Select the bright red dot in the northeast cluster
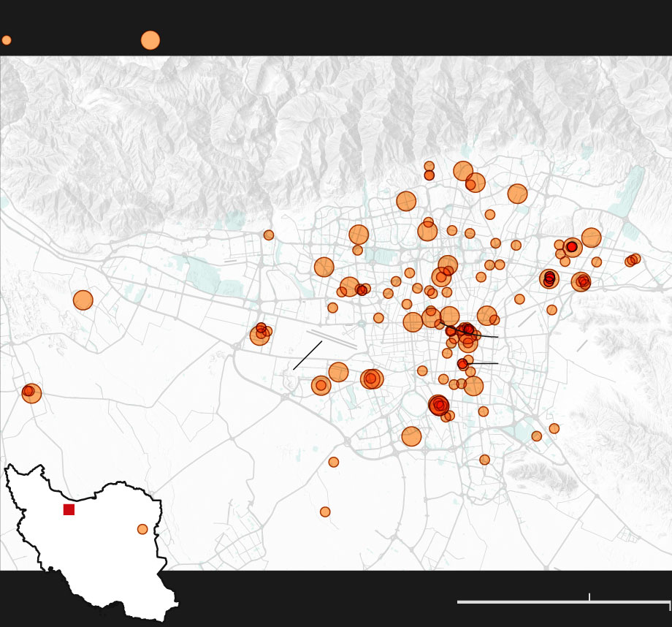This screenshot has width=672, height=627. pos(572,247)
